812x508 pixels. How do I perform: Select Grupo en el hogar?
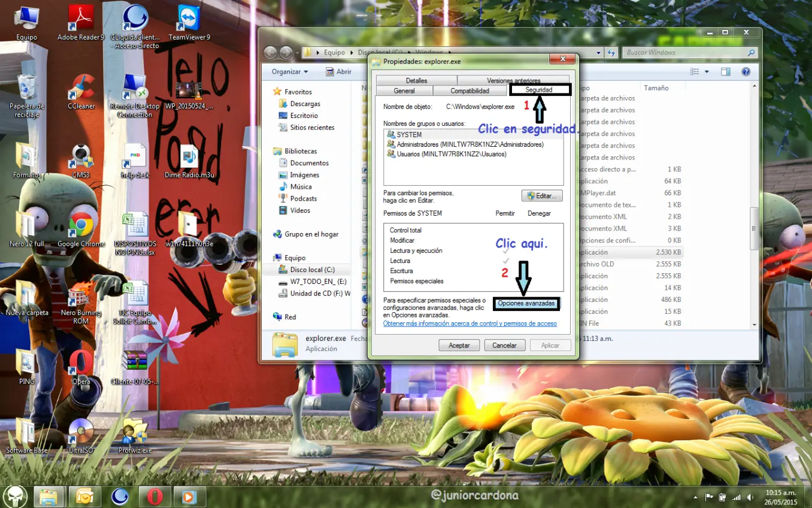pos(306,234)
